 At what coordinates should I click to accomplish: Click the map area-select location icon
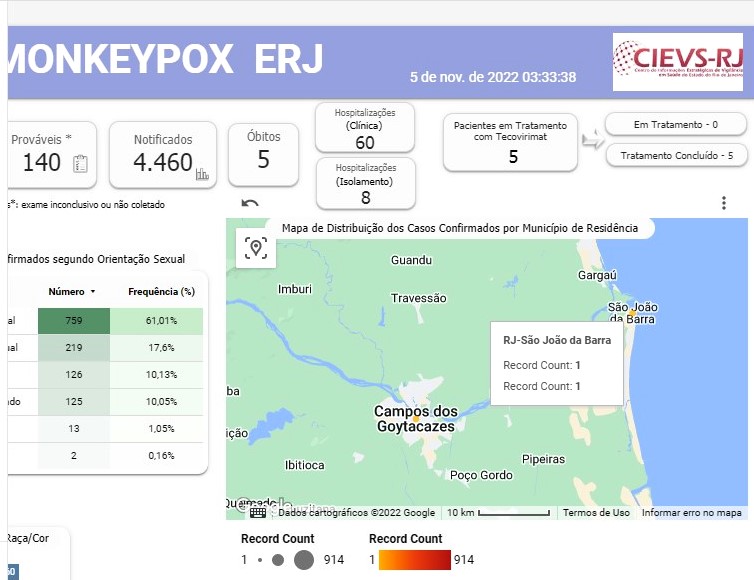pos(256,248)
